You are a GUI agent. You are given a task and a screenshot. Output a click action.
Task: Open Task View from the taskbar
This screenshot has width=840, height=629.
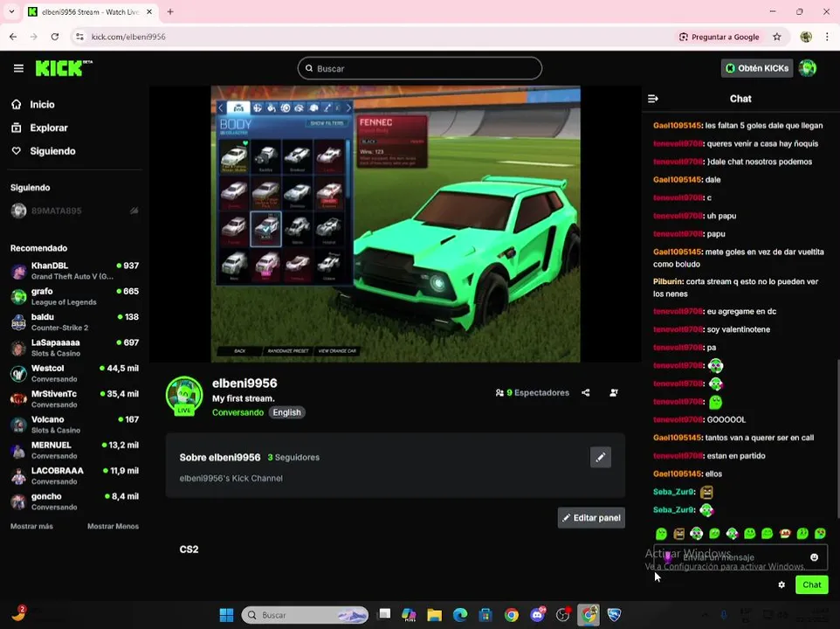pos(384,615)
